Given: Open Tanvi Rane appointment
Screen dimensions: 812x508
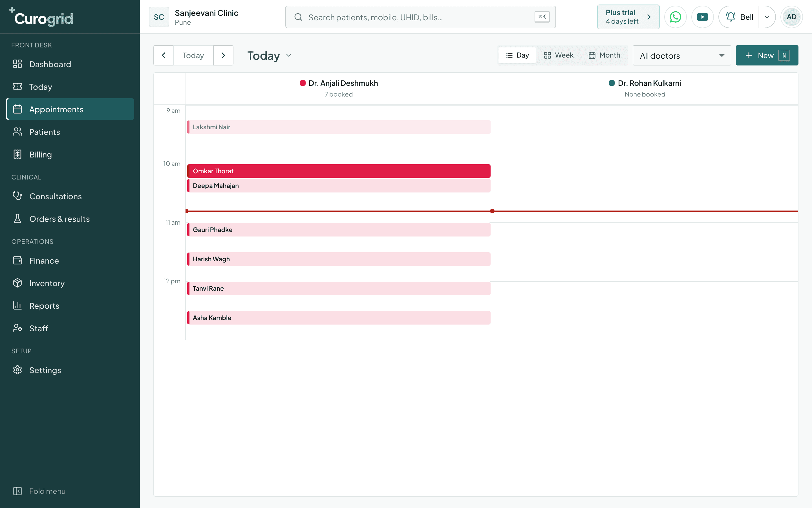Looking at the screenshot, I should [339, 288].
